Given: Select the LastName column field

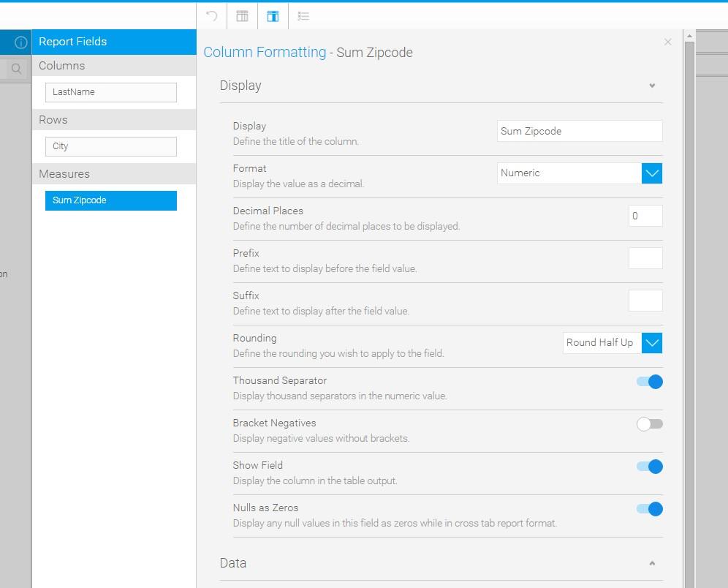Looking at the screenshot, I should coord(111,92).
